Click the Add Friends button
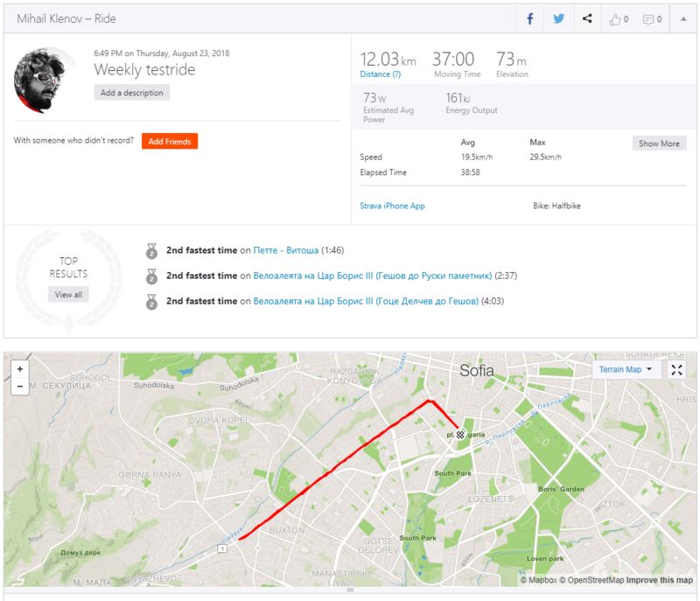Viewport: 700px width, 601px height. [170, 142]
